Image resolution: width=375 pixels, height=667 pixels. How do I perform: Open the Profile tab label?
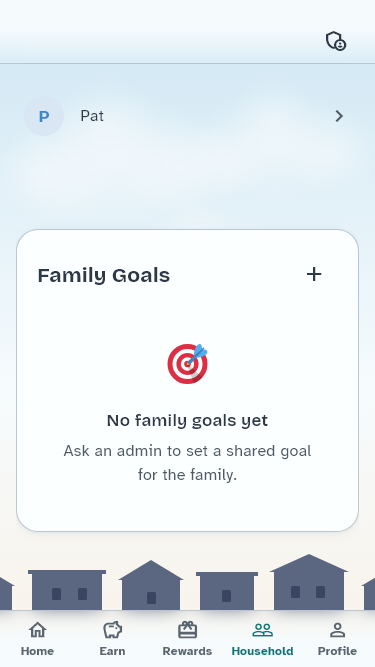(337, 651)
